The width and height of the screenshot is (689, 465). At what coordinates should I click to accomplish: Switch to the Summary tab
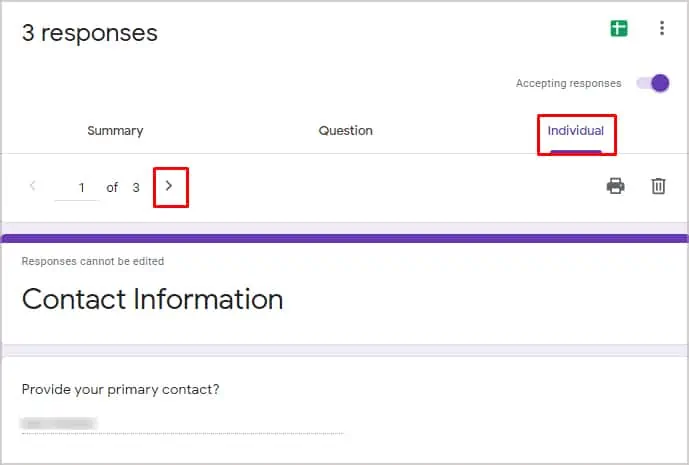point(115,131)
